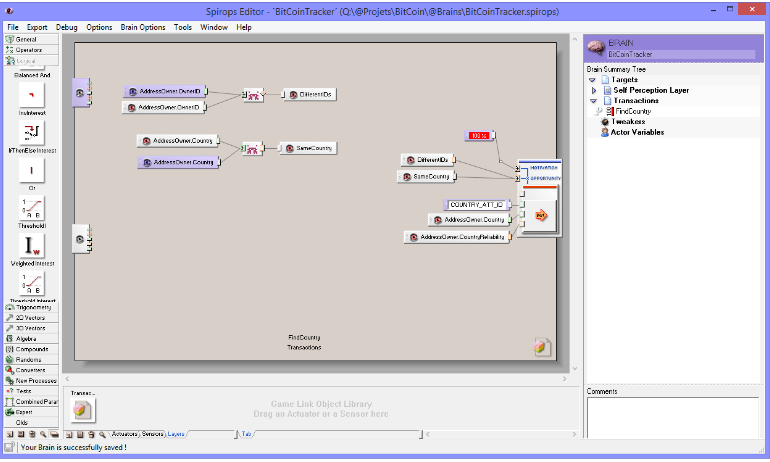Open the Olds category button
This screenshot has height=462, width=770.
31,423
